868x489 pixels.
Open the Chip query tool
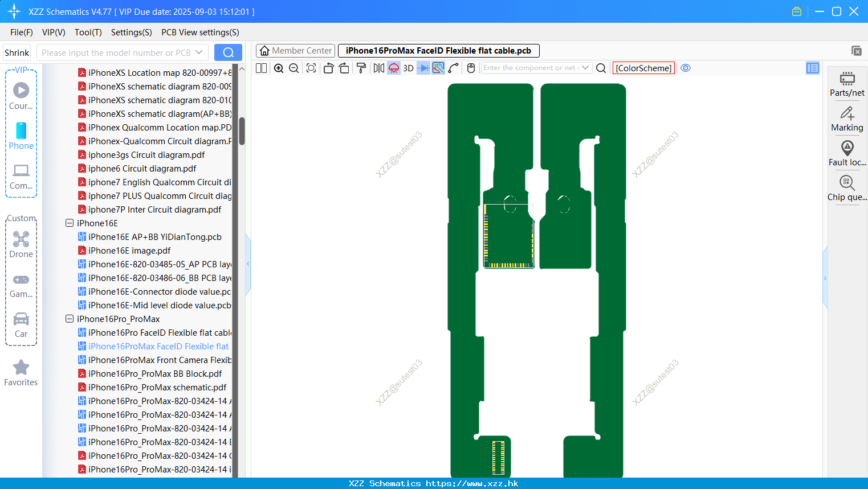coord(847,188)
